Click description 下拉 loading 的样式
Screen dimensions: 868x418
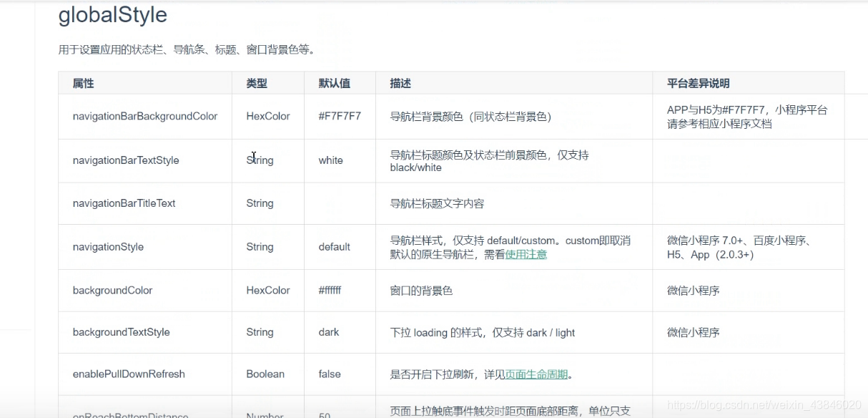[483, 332]
